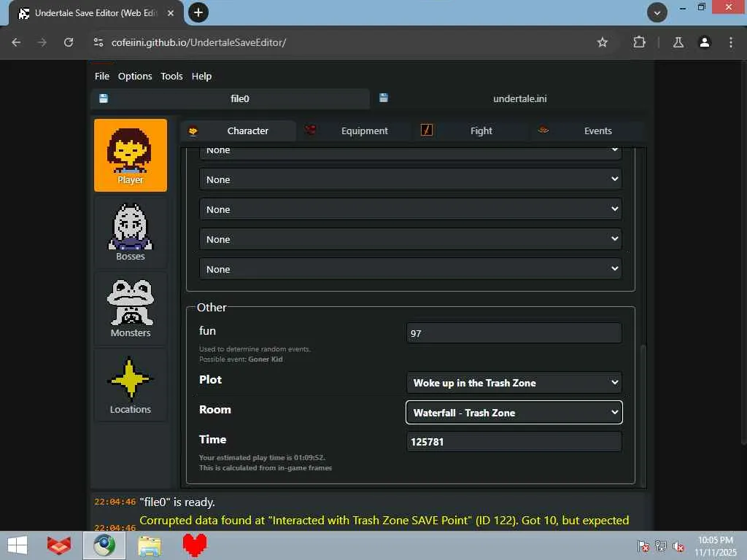
Task: Switch to the Fight tab
Action: point(471,131)
